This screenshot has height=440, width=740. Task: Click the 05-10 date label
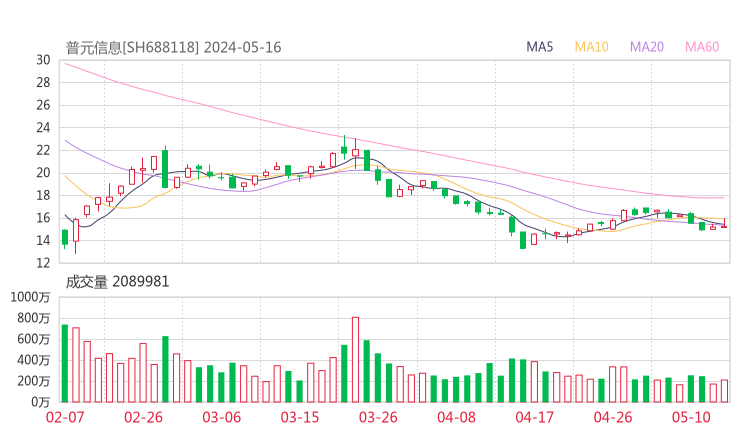691,417
